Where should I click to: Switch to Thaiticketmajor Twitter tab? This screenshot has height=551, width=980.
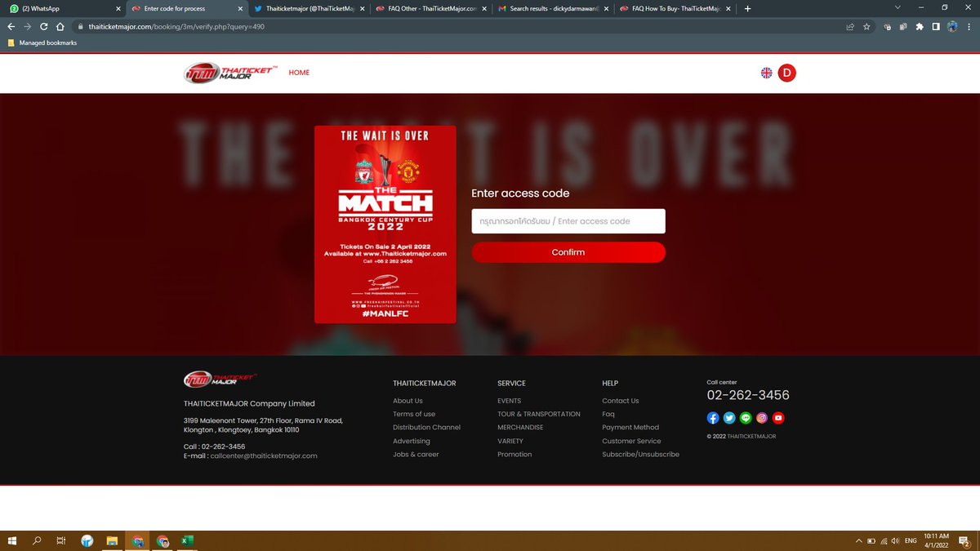point(308,8)
